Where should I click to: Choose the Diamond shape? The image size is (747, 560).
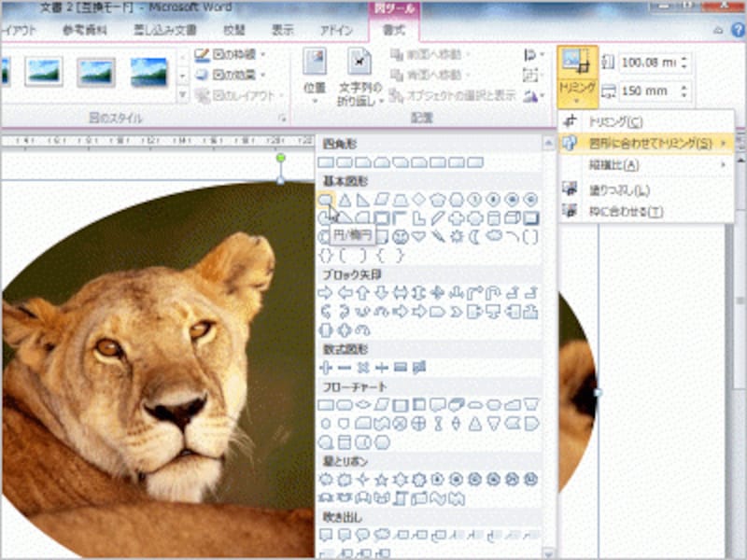[418, 200]
